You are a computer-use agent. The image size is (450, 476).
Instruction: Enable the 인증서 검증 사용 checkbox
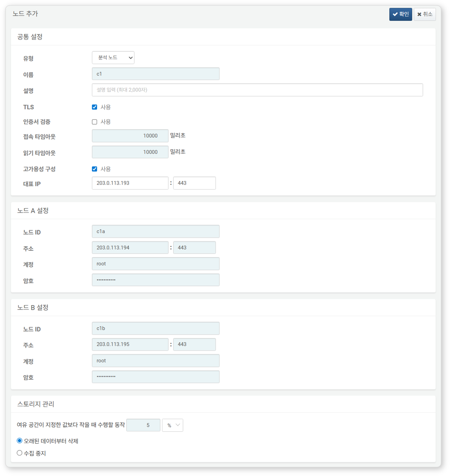(x=94, y=122)
